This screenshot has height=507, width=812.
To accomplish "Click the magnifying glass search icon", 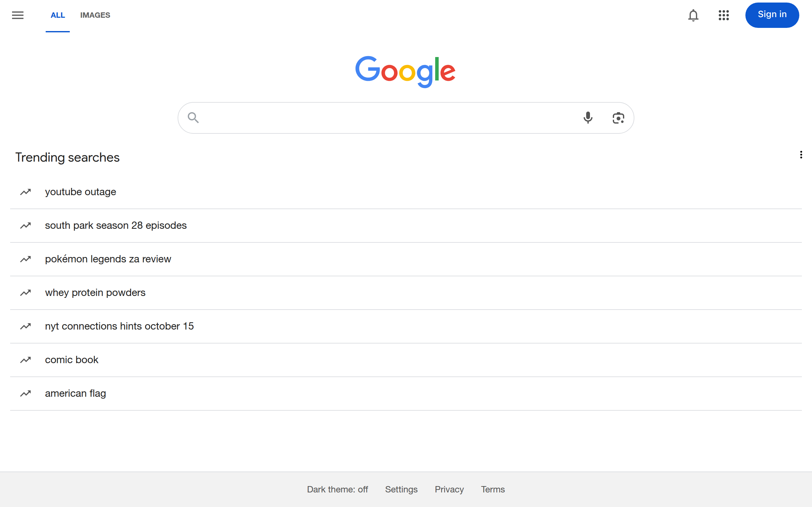I will click(193, 118).
